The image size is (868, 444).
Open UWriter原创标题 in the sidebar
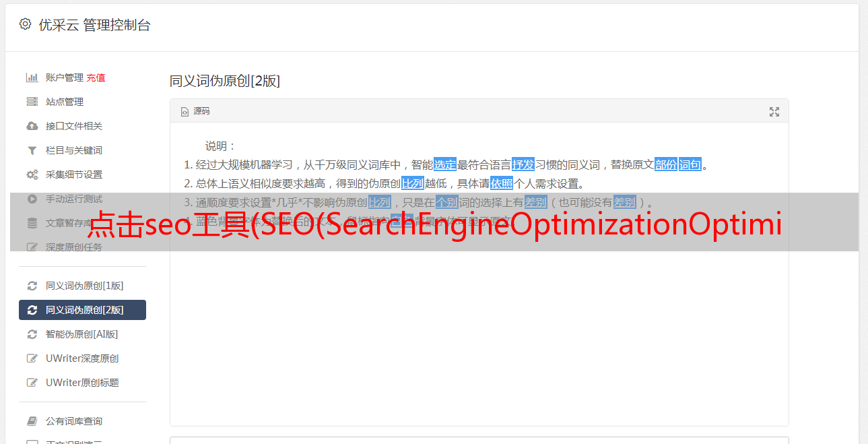point(82,383)
